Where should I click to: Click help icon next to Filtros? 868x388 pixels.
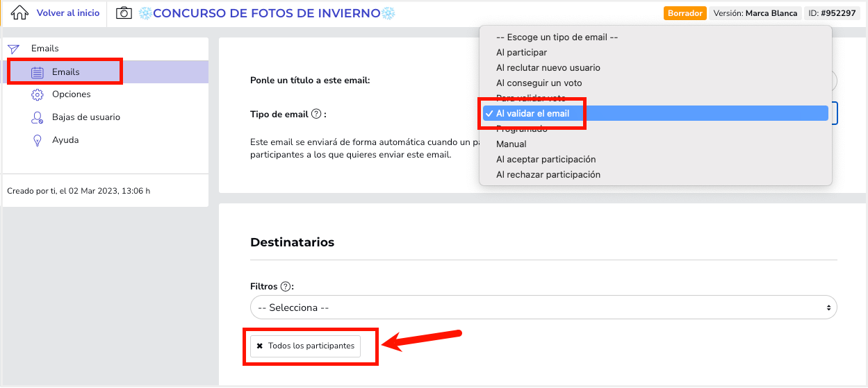(285, 286)
